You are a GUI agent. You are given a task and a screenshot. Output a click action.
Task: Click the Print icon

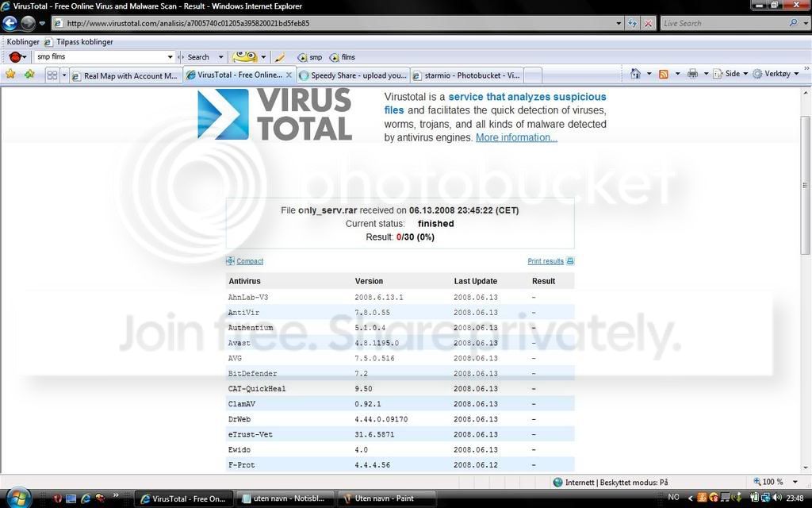(x=692, y=74)
